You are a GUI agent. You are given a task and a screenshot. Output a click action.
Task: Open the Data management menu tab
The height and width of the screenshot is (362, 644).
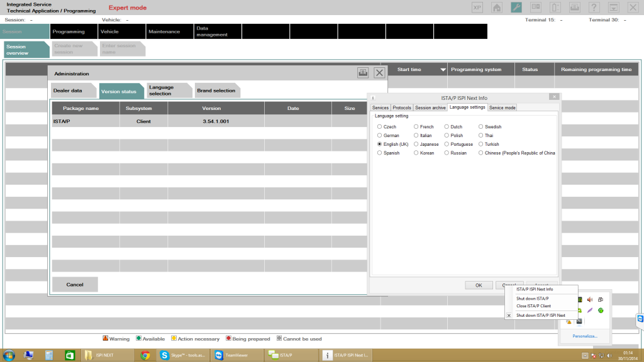tap(218, 31)
